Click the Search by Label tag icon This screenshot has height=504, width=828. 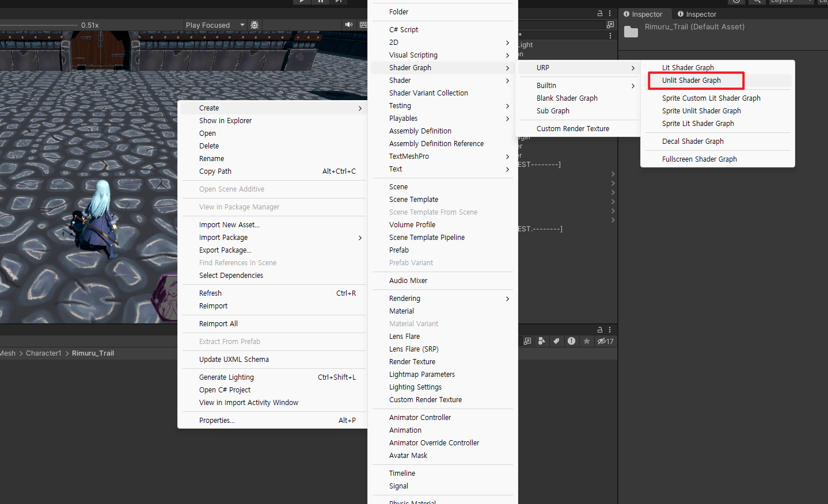(556, 341)
